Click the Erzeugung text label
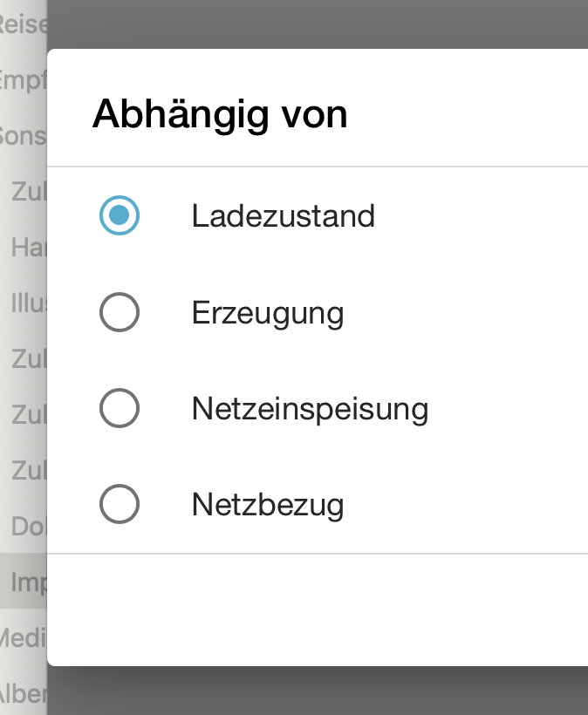The height and width of the screenshot is (715, 588). 267,312
